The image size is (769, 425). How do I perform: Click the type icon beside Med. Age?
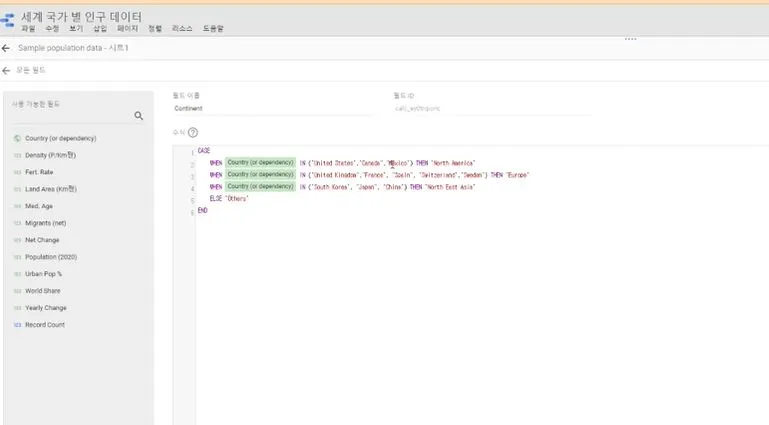click(17, 206)
